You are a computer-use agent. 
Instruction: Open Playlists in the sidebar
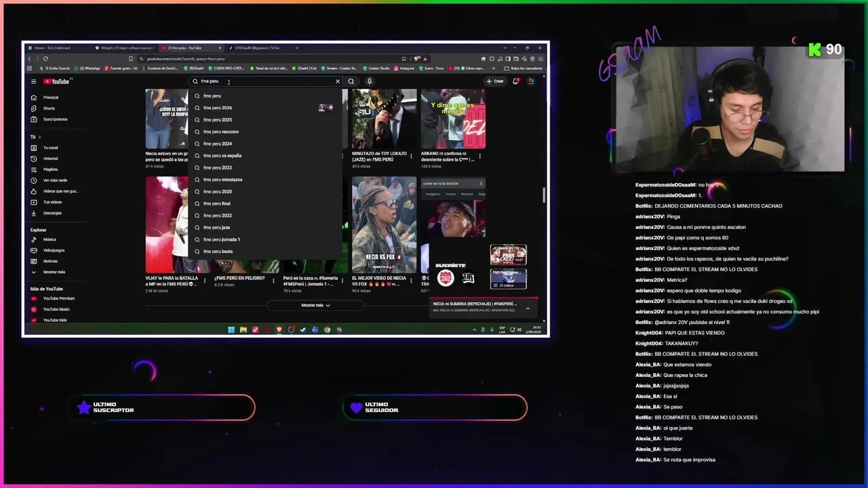[x=51, y=169]
